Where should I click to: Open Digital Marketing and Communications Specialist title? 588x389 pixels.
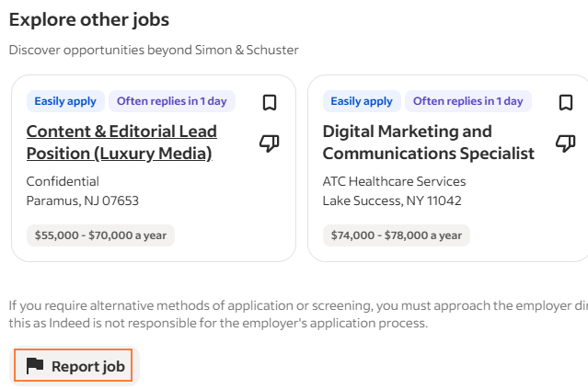tap(428, 143)
